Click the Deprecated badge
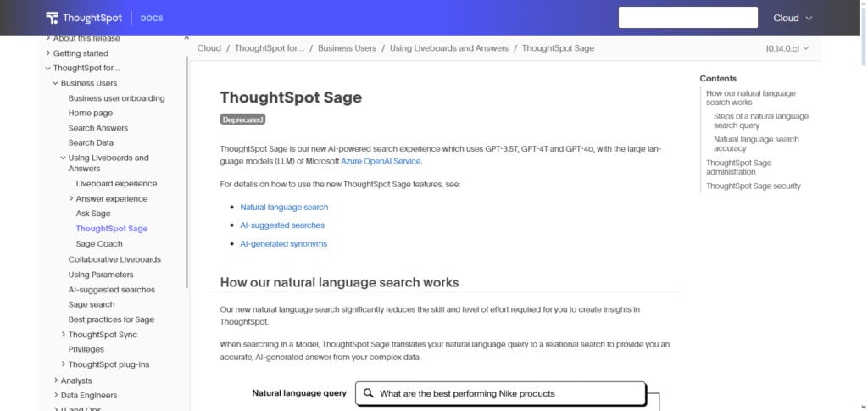The height and width of the screenshot is (411, 868). coord(242,119)
